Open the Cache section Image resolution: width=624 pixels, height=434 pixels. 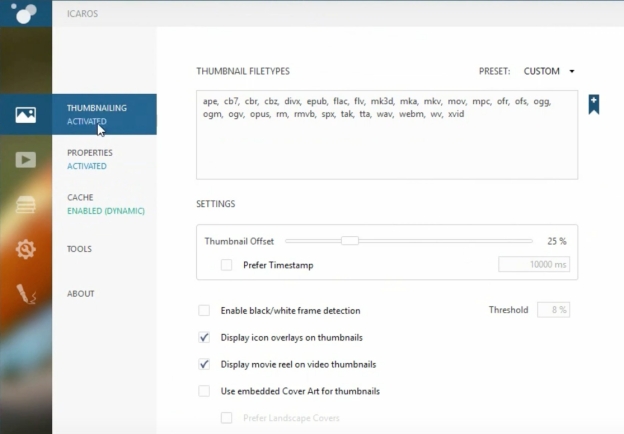(x=80, y=198)
